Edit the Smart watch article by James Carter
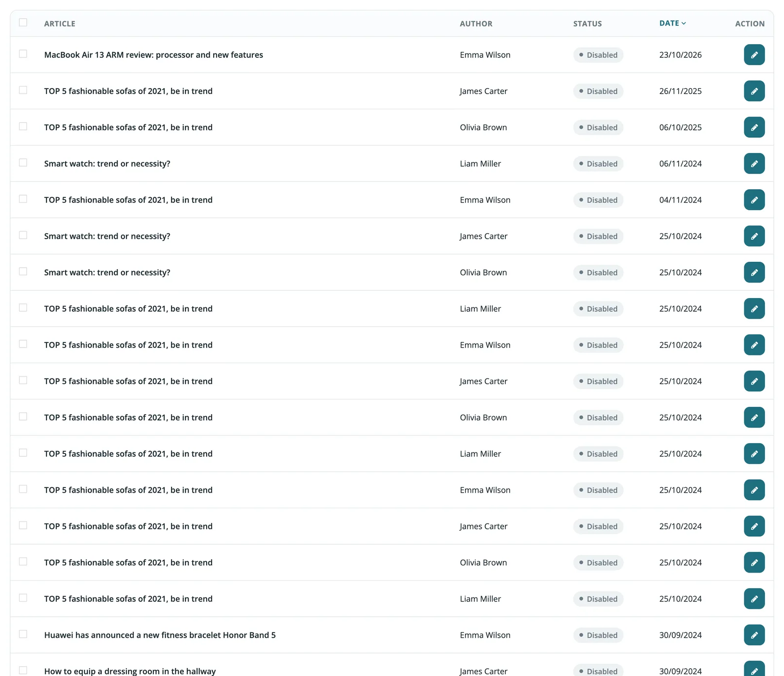 754,236
